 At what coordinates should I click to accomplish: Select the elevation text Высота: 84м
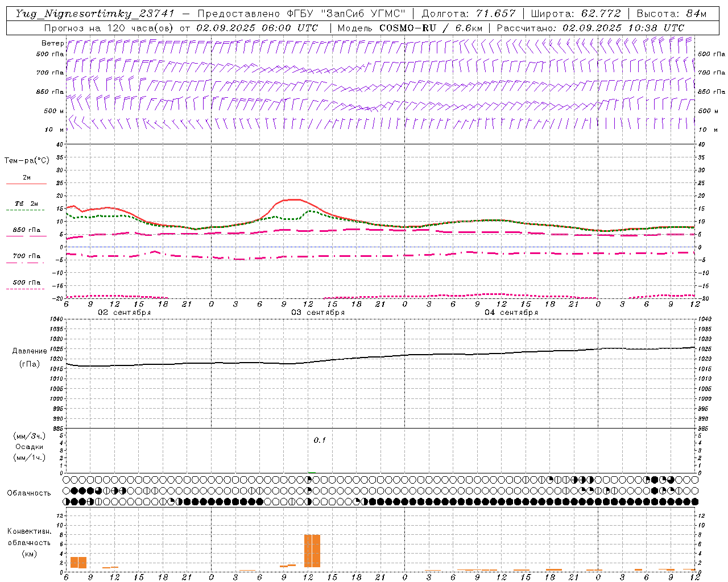pos(671,14)
